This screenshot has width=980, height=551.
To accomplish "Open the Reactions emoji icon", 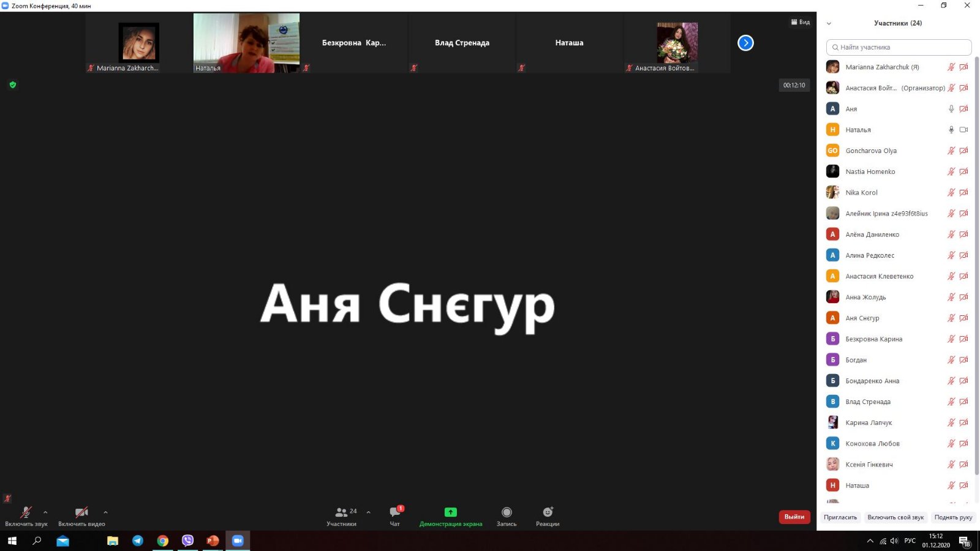I will [548, 513].
